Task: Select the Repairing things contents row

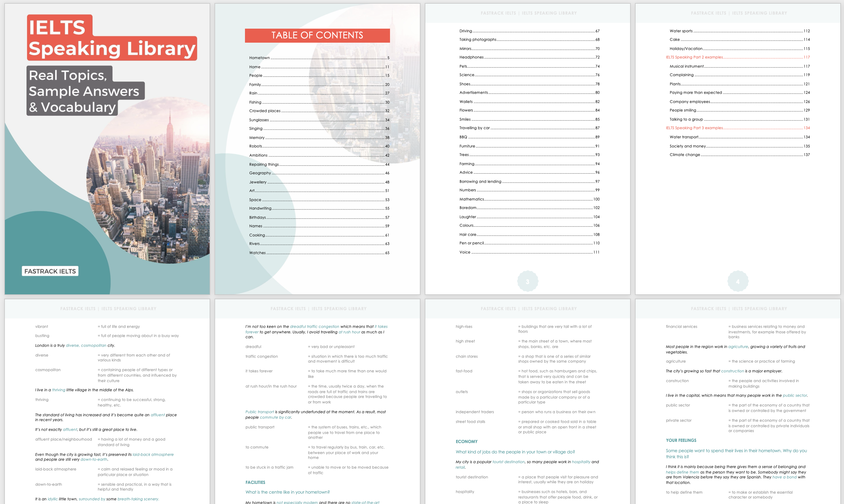Action: click(x=319, y=164)
